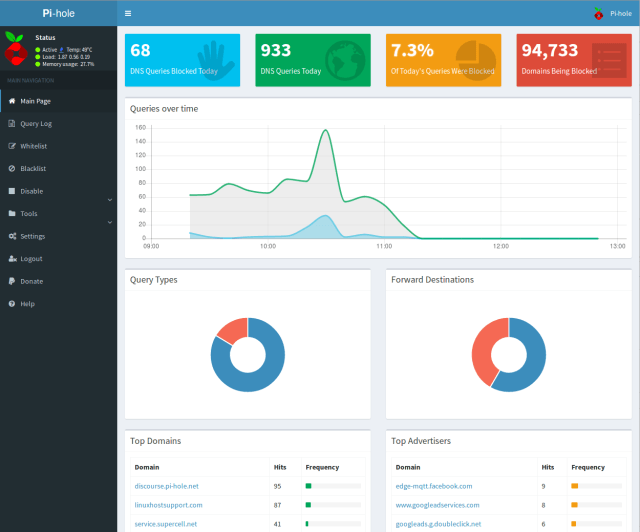
Task: Click the Whitelist pencil icon
Action: (x=12, y=146)
